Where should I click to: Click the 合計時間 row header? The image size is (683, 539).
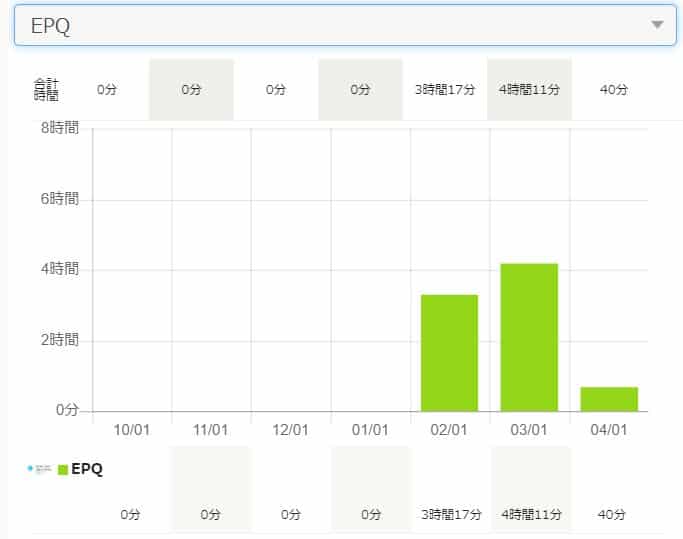point(43,89)
